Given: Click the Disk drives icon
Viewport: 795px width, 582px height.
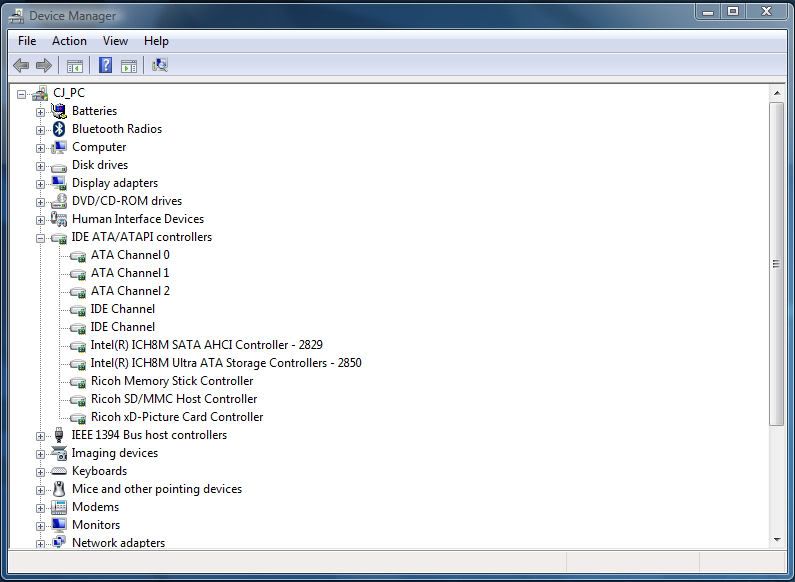Looking at the screenshot, I should tap(59, 166).
